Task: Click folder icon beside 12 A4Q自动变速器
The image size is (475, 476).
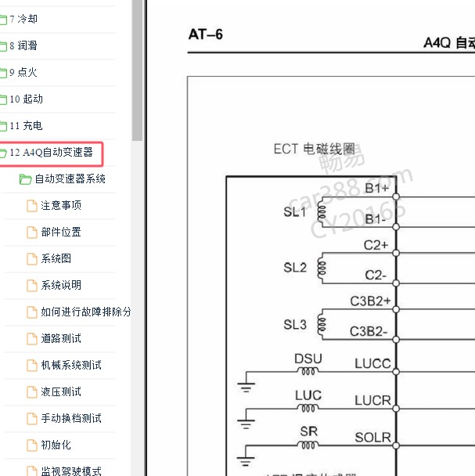Action: tap(3, 153)
